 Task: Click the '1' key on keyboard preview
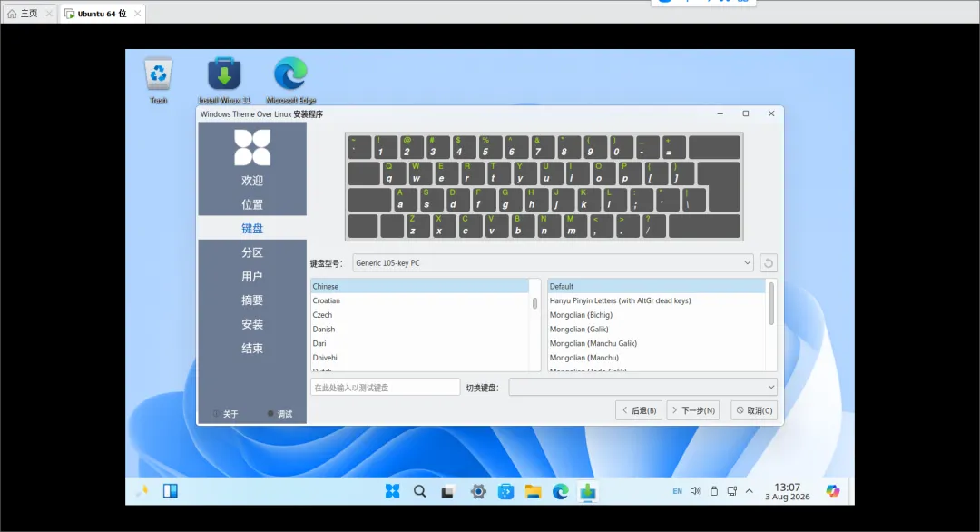pos(385,147)
